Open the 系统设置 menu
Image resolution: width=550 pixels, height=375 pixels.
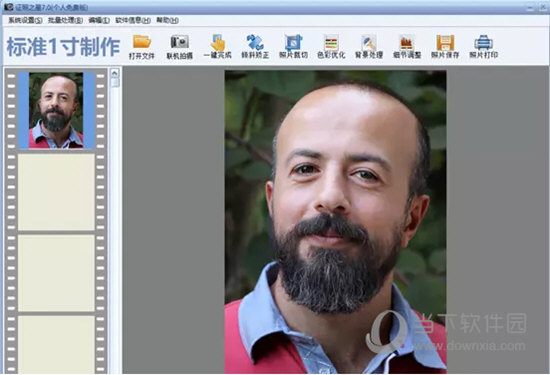point(25,20)
